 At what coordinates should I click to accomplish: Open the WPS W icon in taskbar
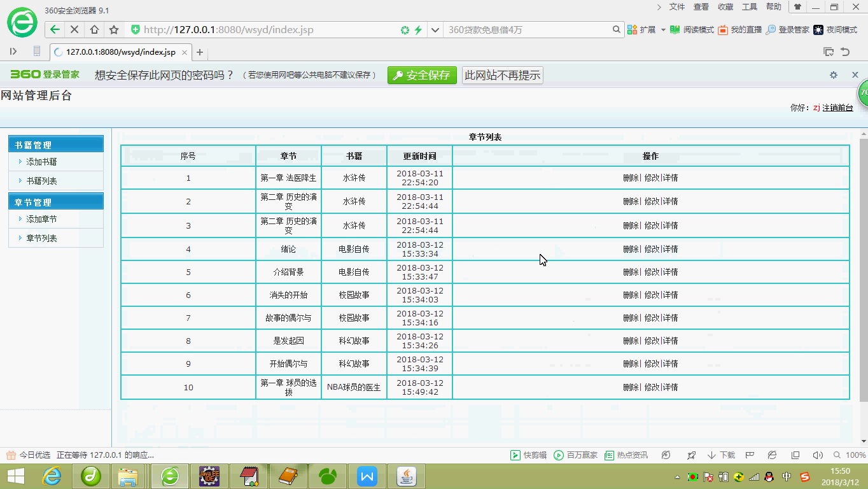[367, 476]
